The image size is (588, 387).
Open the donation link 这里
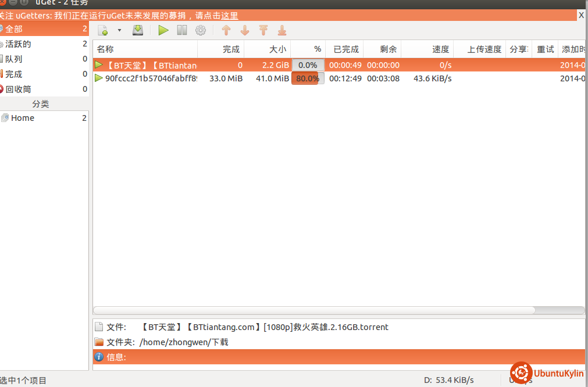pos(230,16)
